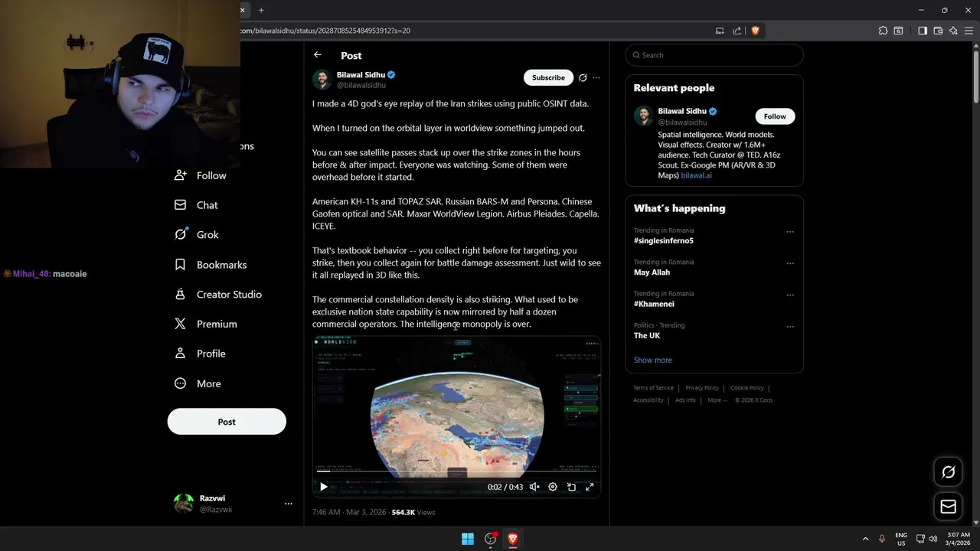Click the More circle icon in sidebar
980x551 pixels.
coord(180,383)
